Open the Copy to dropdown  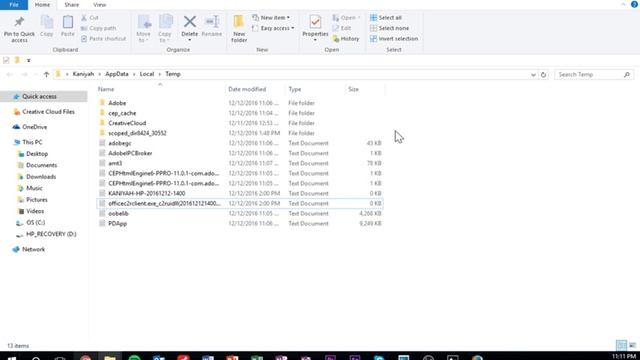tap(165, 29)
